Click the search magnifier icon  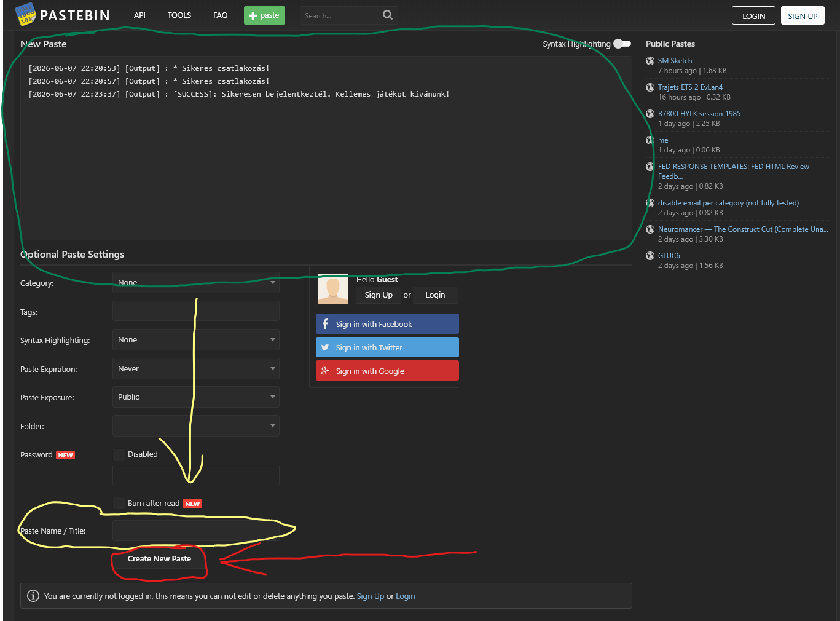point(387,15)
